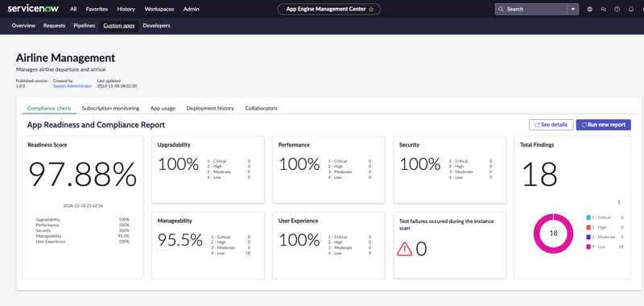644x306 pixels.
Task: Go to the Pipelines page
Action: [85, 26]
